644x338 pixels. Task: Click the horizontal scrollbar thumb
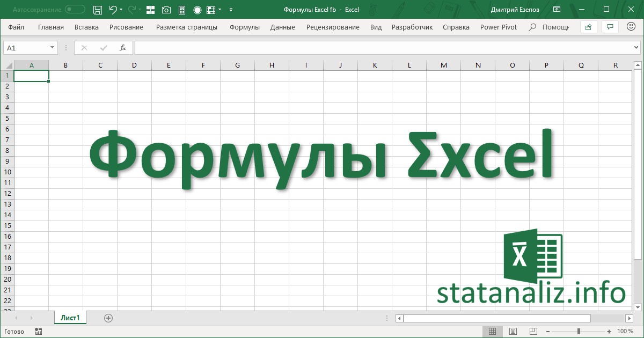[497, 318]
